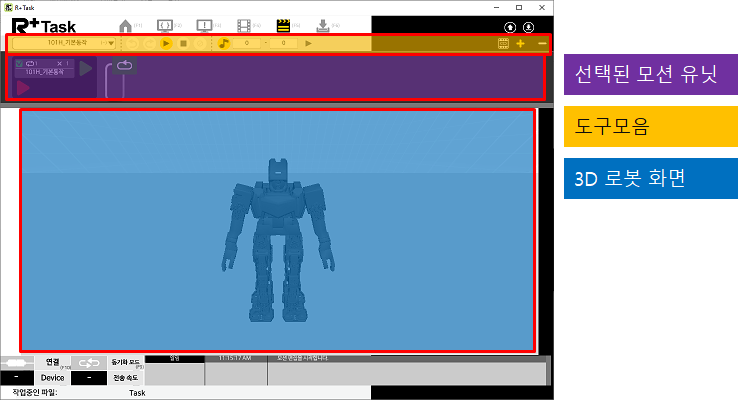The height and width of the screenshot is (400, 738).
Task: Click the undo arrow in toolbar
Action: (131, 44)
